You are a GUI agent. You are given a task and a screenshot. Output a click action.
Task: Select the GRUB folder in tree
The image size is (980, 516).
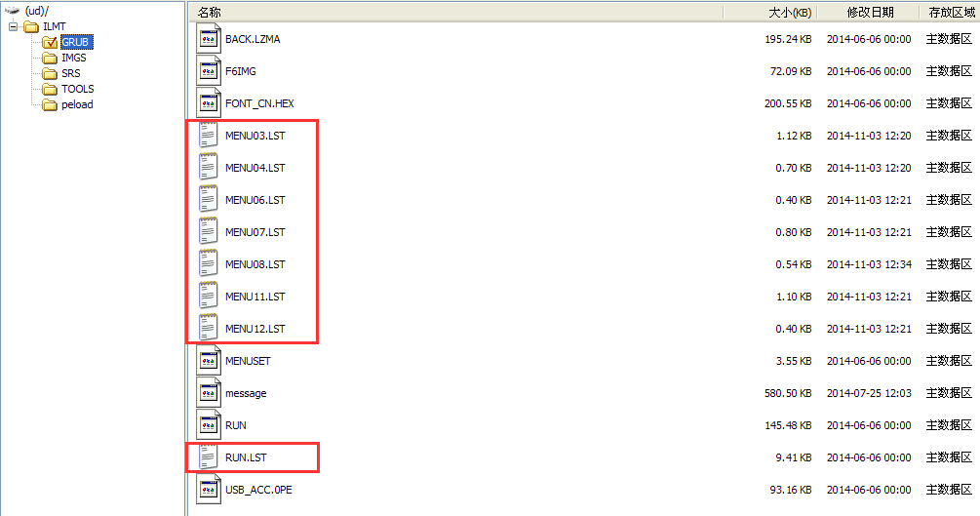pos(76,42)
